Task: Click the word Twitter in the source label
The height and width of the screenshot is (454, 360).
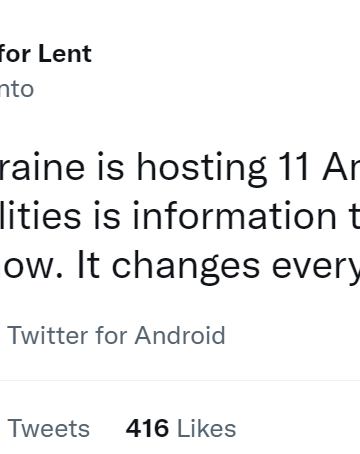Action: tap(48, 335)
